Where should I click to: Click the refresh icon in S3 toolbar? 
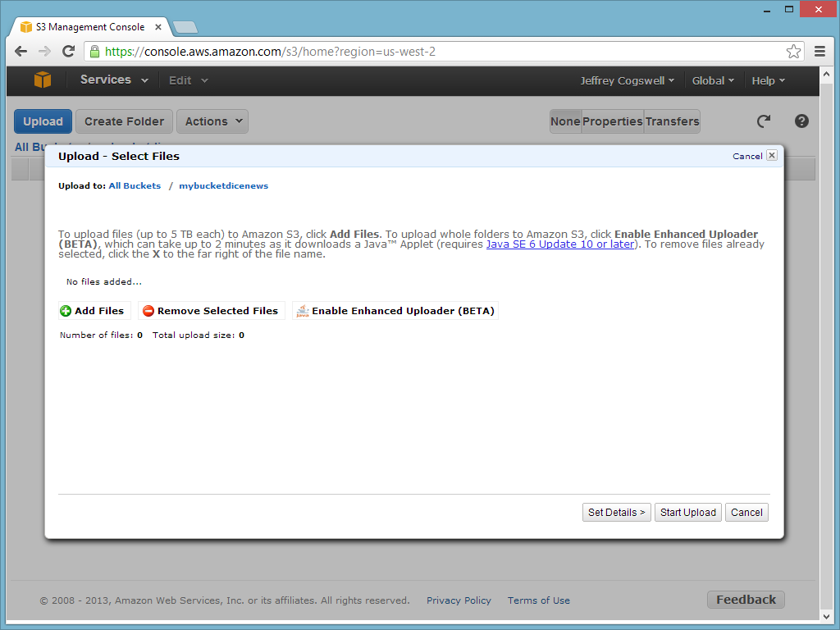pyautogui.click(x=764, y=121)
